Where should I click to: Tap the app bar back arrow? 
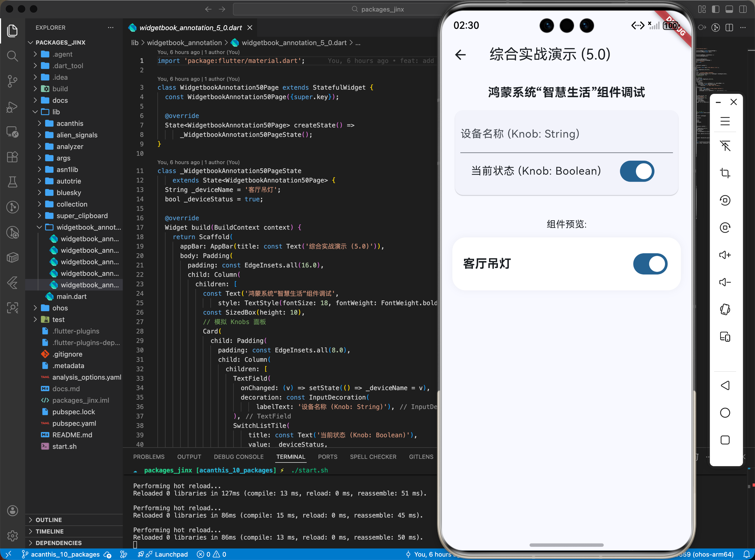click(460, 55)
